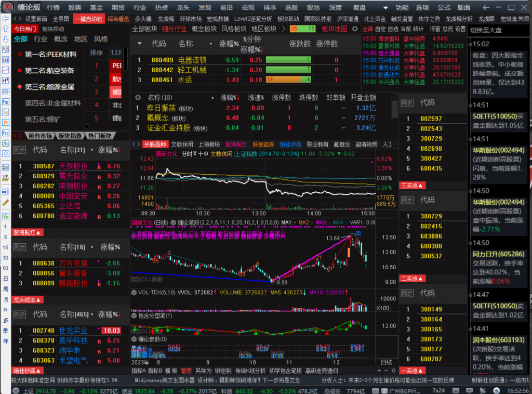Click the down arrow icon in left sidebar

(5, 40)
